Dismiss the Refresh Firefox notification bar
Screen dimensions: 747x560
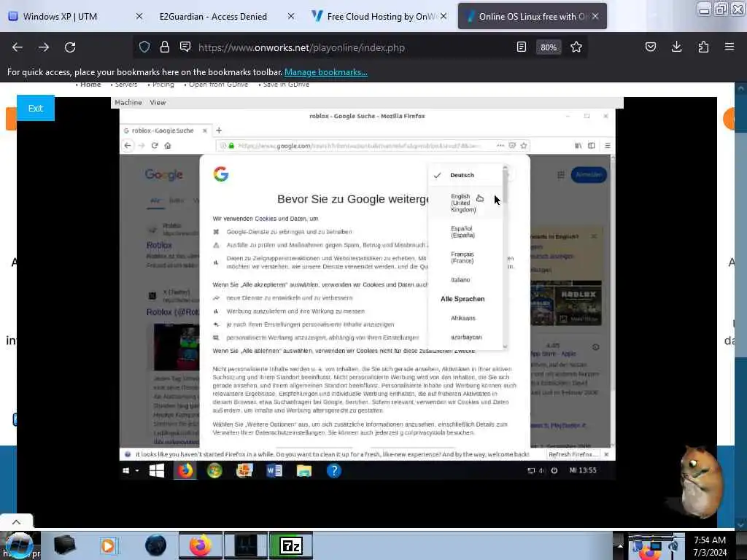pyautogui.click(x=606, y=454)
